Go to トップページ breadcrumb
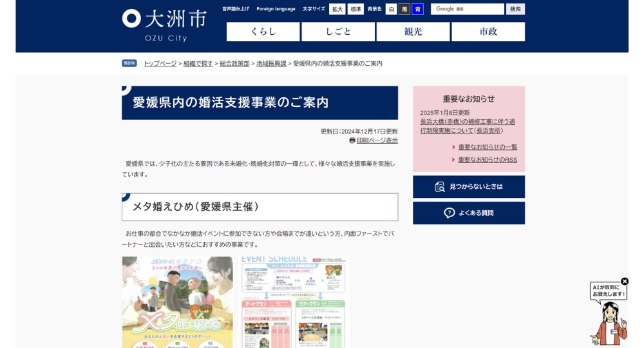 160,63
